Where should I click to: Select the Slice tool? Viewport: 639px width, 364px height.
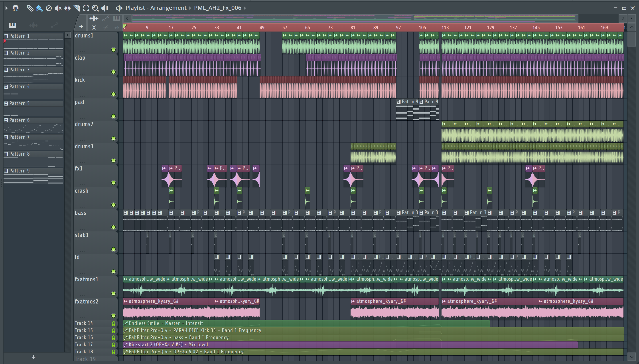click(77, 8)
